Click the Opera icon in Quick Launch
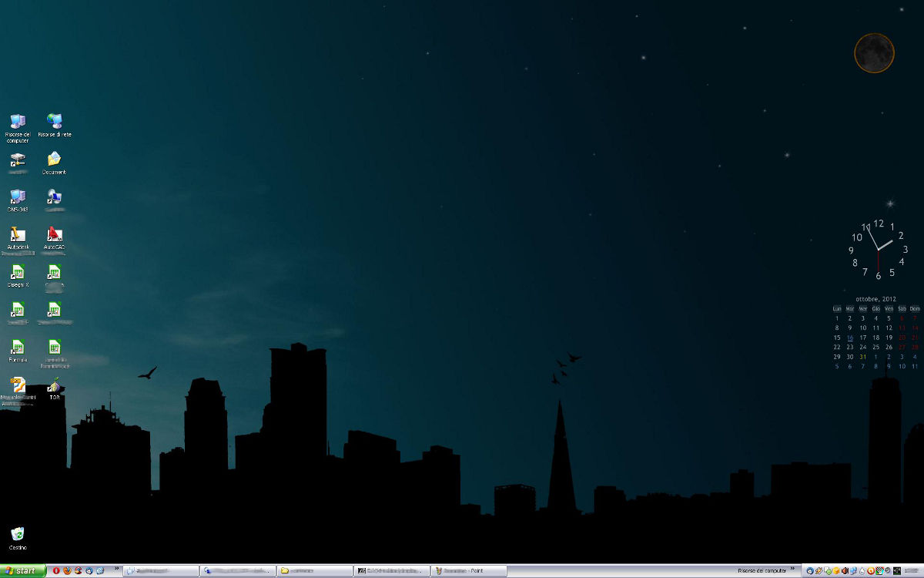This screenshot has width=924, height=578. pos(56,571)
